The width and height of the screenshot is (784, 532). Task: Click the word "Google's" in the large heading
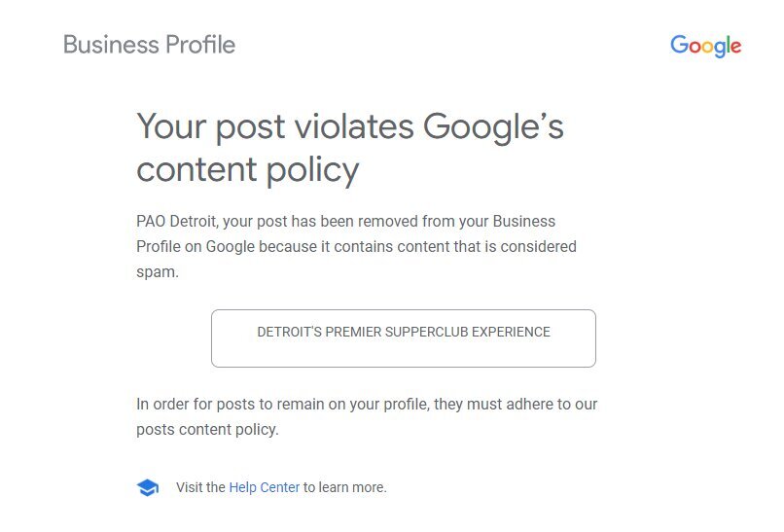pos(493,127)
